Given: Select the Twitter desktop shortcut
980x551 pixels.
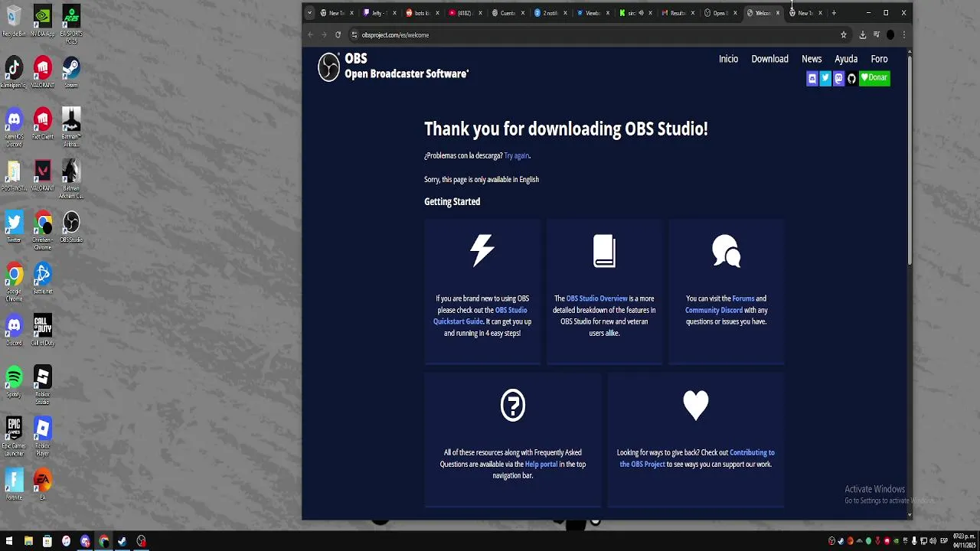Looking at the screenshot, I should tap(14, 227).
